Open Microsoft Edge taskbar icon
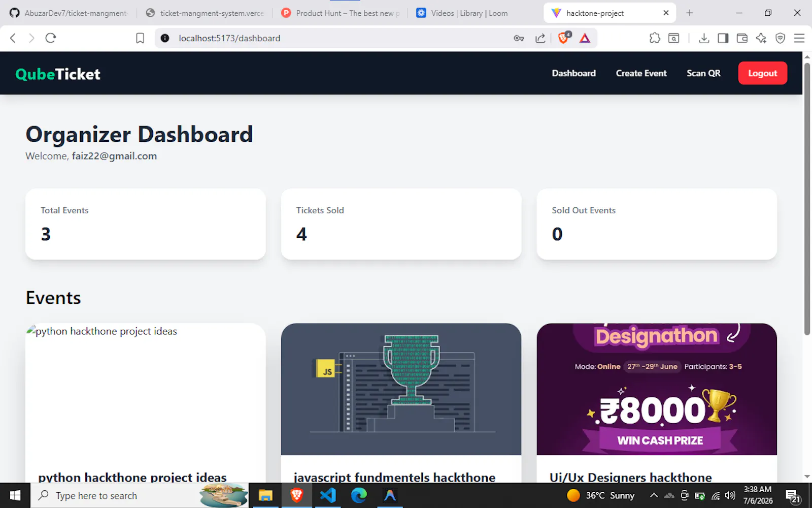812x508 pixels. point(359,495)
